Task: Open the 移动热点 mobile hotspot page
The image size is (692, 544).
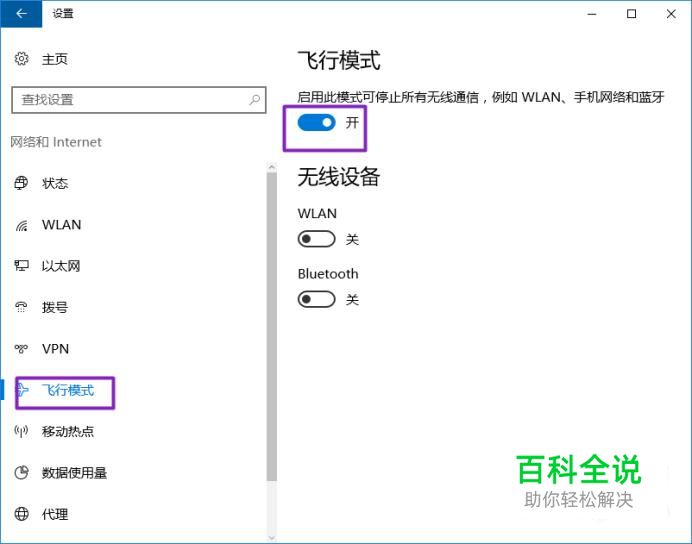Action: coord(68,431)
